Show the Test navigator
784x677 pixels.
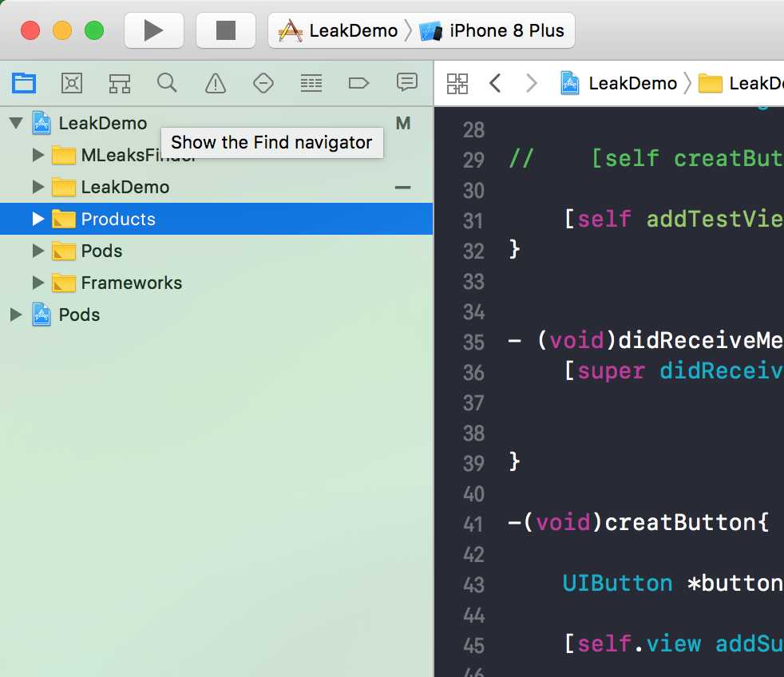[x=263, y=83]
